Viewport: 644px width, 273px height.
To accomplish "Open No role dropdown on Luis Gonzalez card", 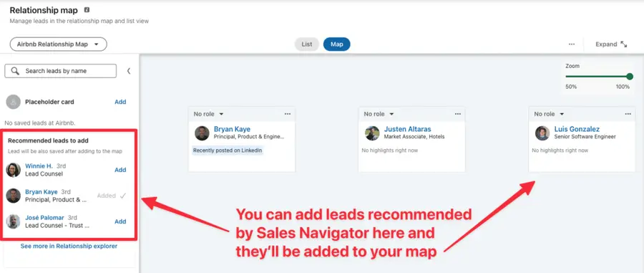I will [x=549, y=114].
